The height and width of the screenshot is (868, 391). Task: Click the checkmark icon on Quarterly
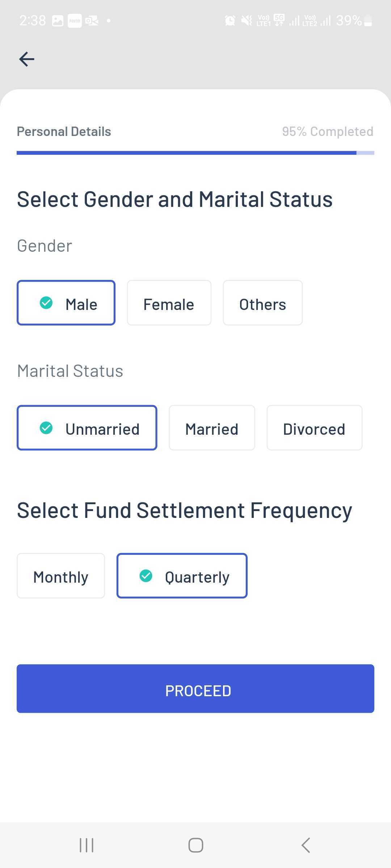[x=146, y=576]
